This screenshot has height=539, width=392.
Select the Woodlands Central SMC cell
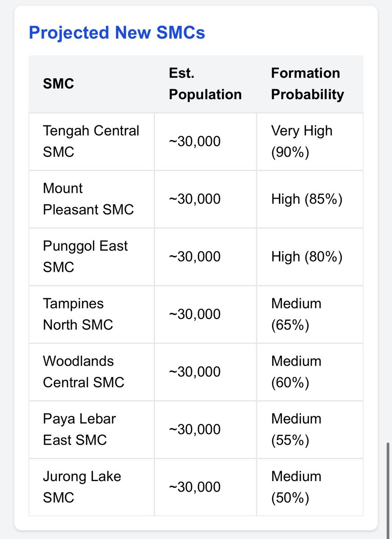tap(84, 371)
